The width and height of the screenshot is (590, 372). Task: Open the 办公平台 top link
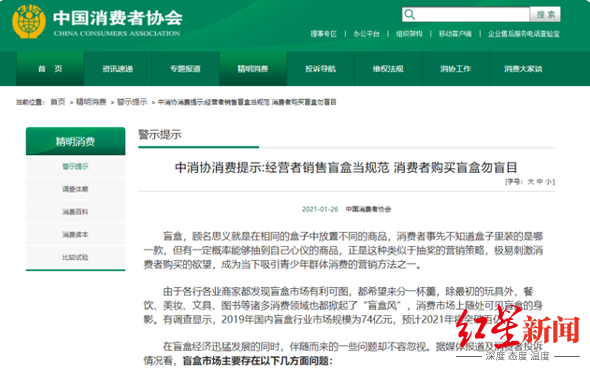pyautogui.click(x=366, y=34)
